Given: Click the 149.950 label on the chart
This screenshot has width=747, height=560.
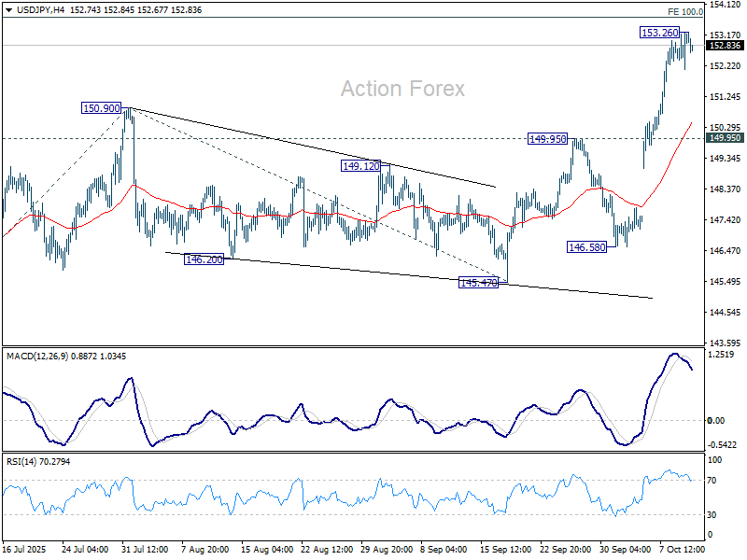Looking at the screenshot, I should [x=547, y=138].
